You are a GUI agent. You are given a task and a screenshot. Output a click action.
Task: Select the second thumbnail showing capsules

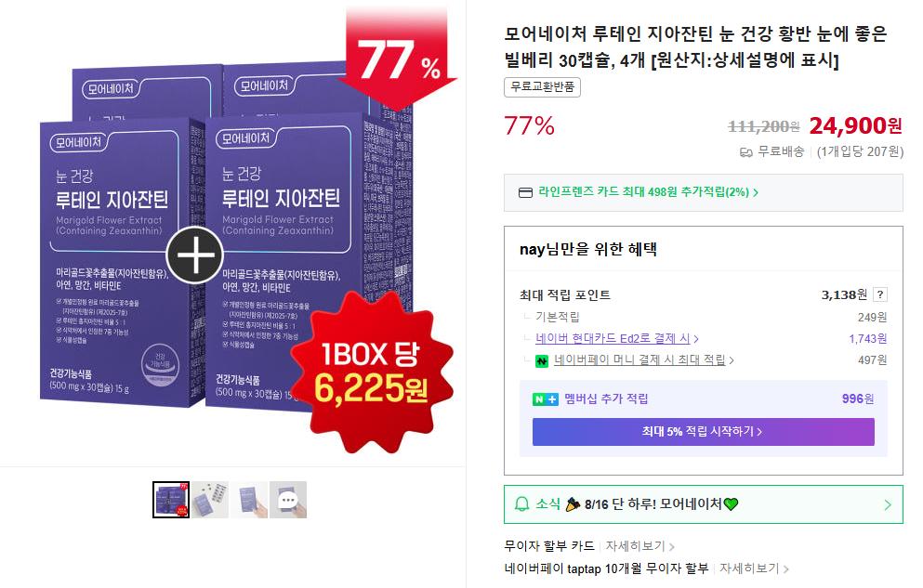tap(210, 500)
